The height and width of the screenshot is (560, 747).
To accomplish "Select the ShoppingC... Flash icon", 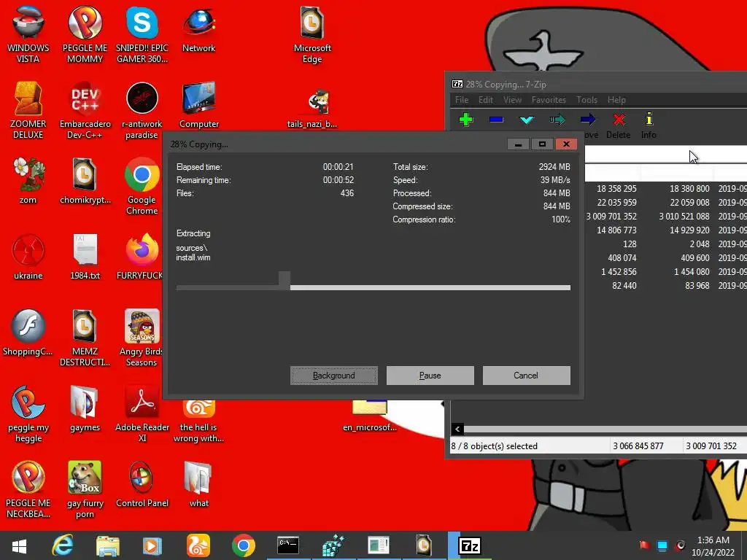I will 28,332.
